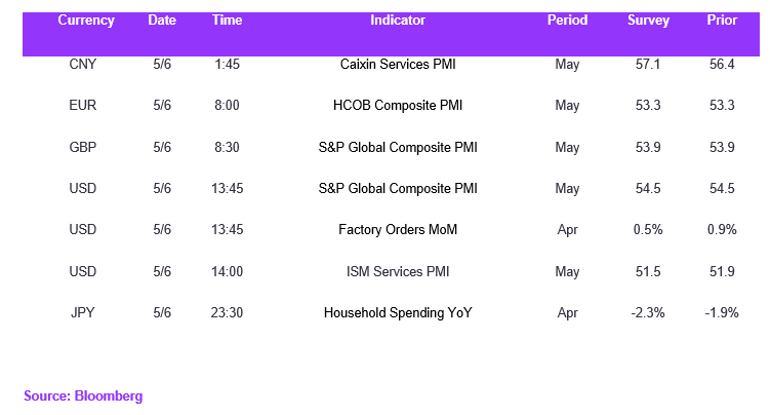Click the Period column header
The width and height of the screenshot is (770, 415).
[x=567, y=20]
